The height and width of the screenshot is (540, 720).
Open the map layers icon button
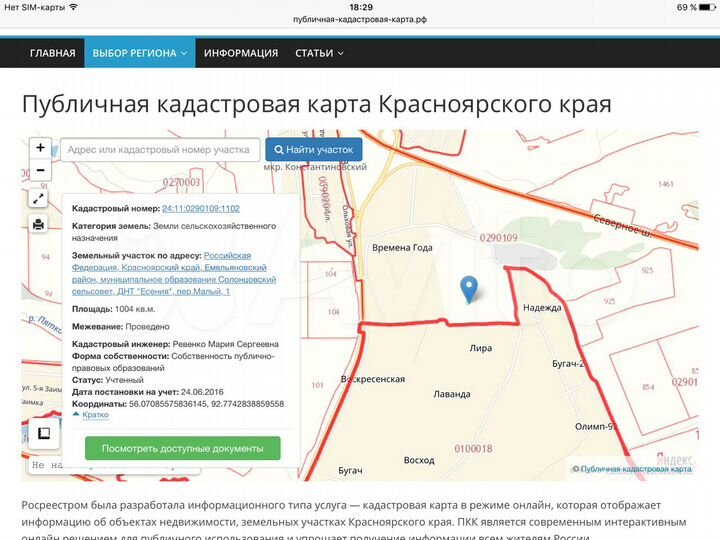(x=44, y=433)
